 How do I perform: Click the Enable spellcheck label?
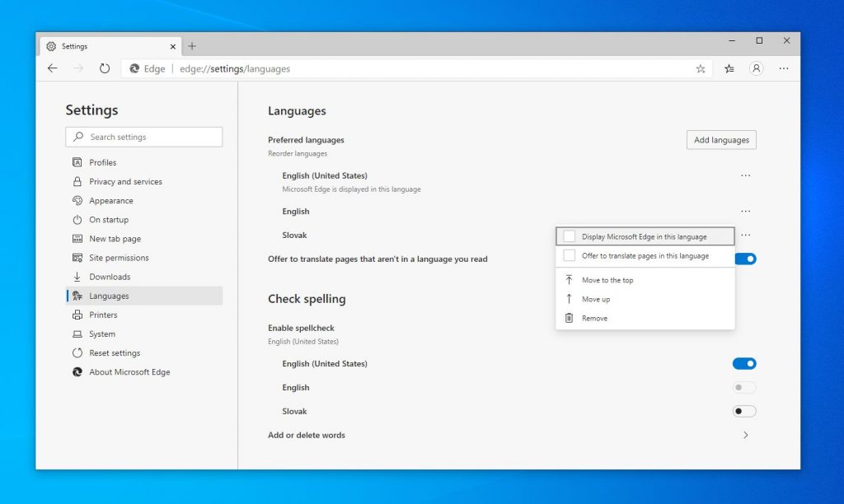(x=301, y=328)
